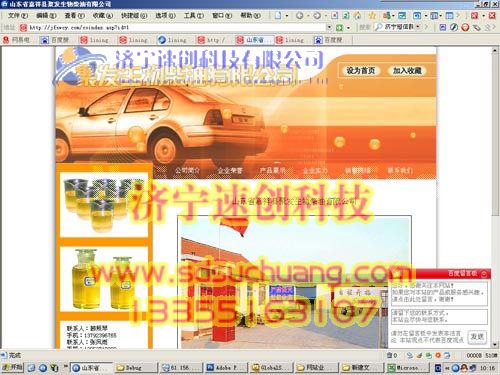Click the magnifier search icon in toolbar
The image size is (500, 375).
click(x=378, y=27)
